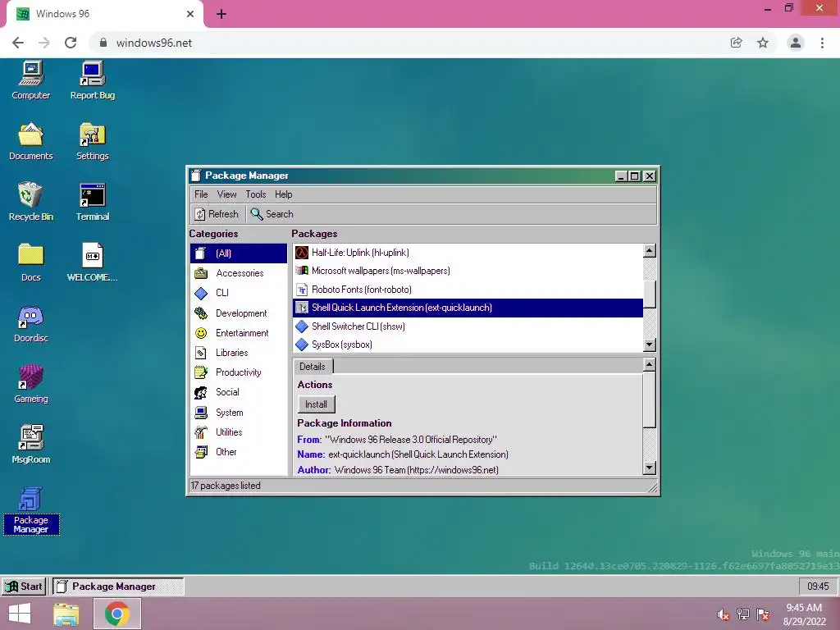840x630 pixels.
Task: Select the Development category
Action: pos(239,313)
